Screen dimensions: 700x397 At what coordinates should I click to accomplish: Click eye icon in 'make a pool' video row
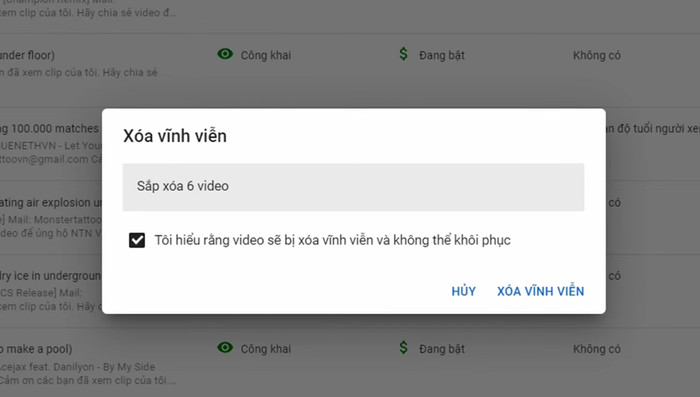[x=225, y=347]
